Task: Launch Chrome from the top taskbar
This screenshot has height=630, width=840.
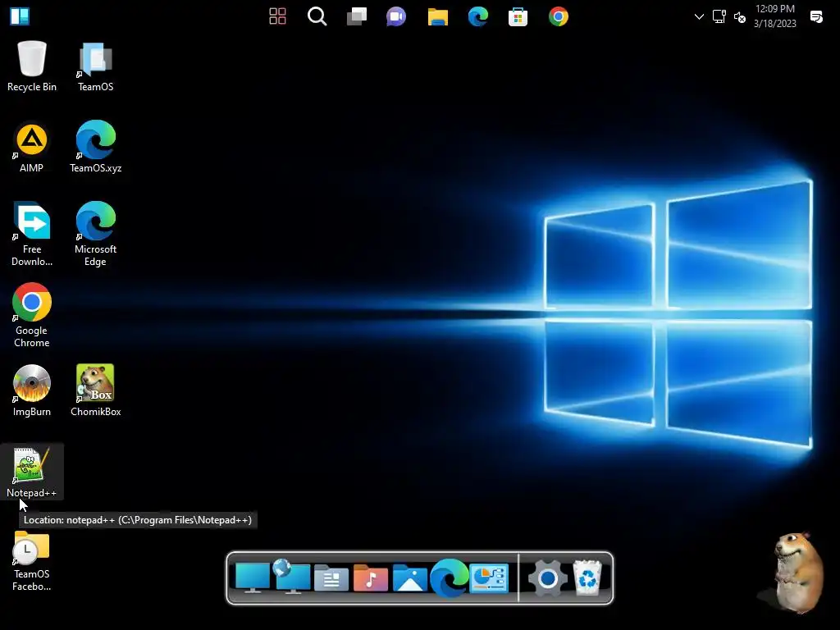Action: coord(558,16)
